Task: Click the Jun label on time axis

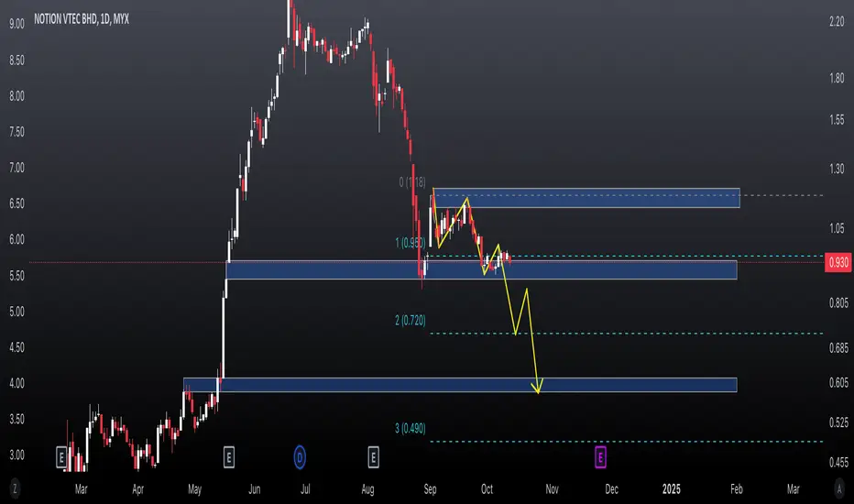Action: (255, 489)
